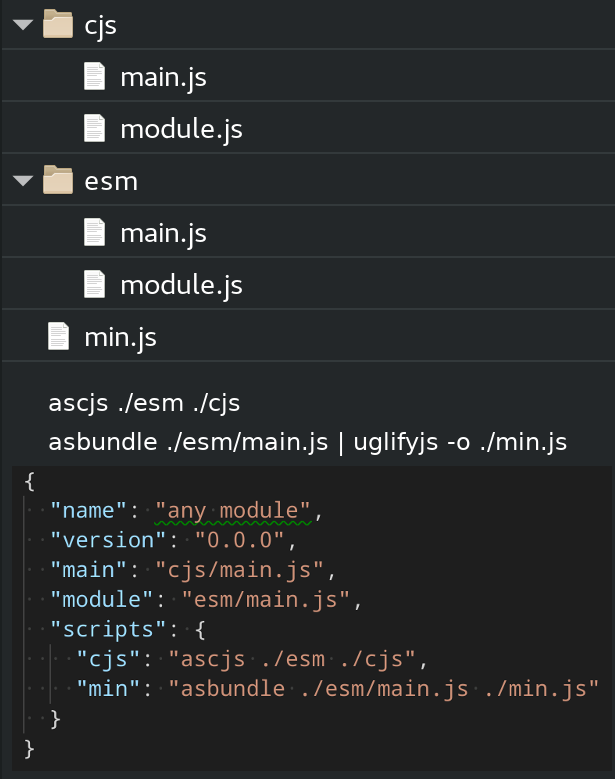Click the asbundle uglifyjs command line
Viewport: 615px width, 779px height.
tap(308, 442)
